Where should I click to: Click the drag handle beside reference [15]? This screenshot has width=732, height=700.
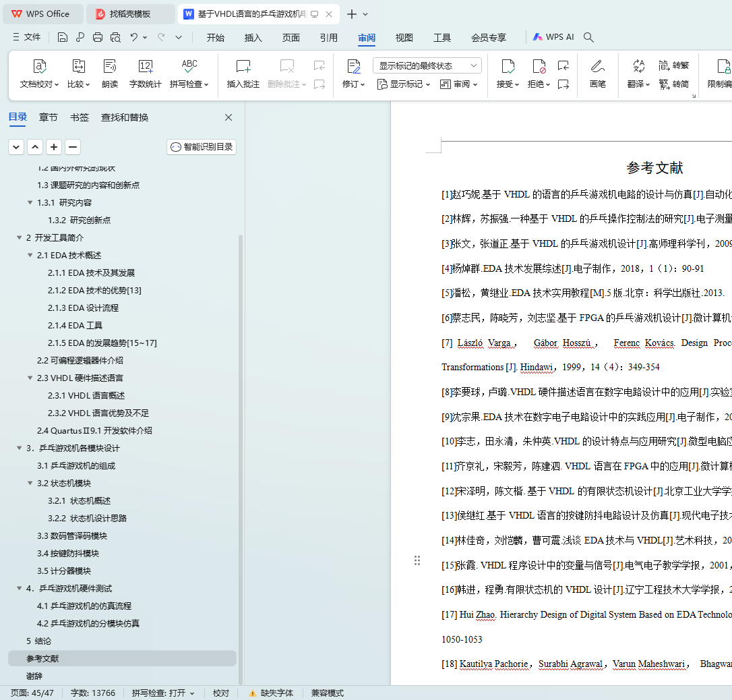tap(417, 560)
